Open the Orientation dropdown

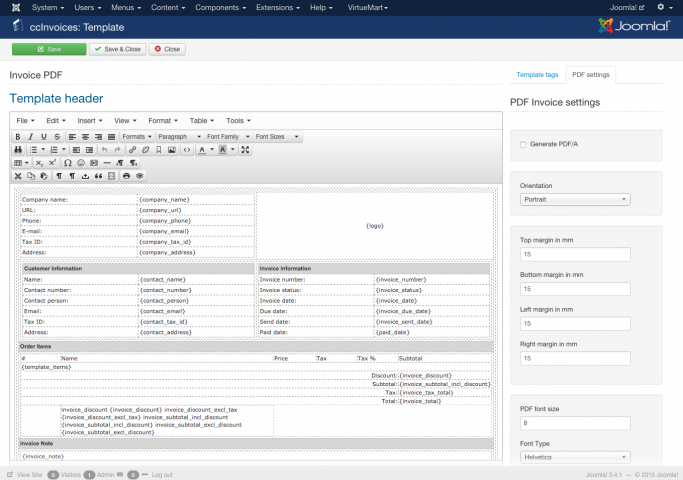(x=575, y=199)
